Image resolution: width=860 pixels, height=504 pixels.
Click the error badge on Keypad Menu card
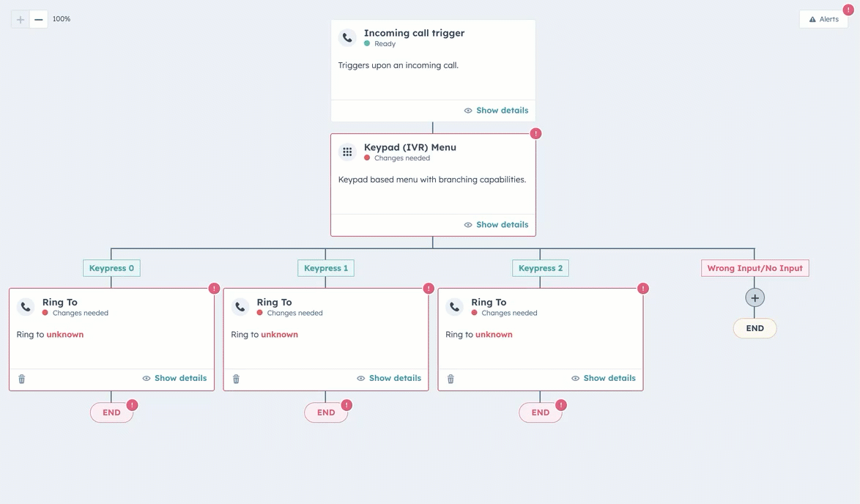click(535, 133)
